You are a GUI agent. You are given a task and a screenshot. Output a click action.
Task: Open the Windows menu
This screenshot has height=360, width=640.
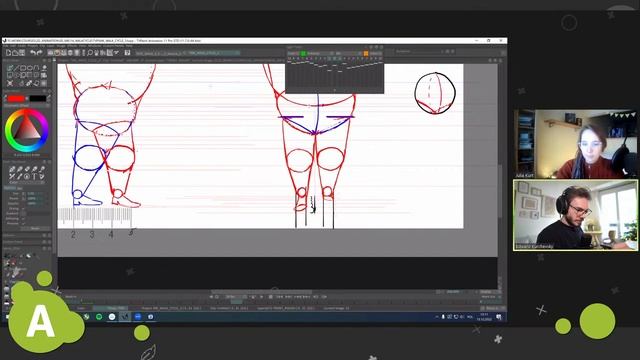95,46
